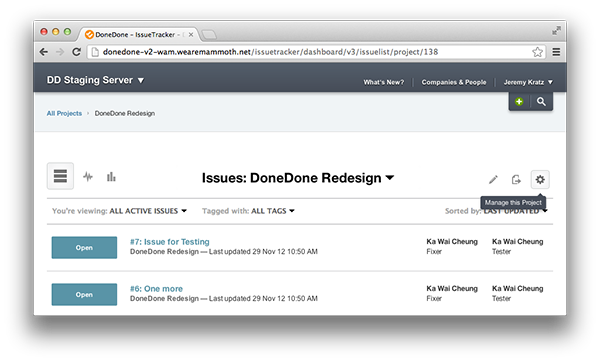Image resolution: width=600 pixels, height=362 pixels.
Task: Select the DoneDone - IssueTracker browser tab
Action: point(139,34)
